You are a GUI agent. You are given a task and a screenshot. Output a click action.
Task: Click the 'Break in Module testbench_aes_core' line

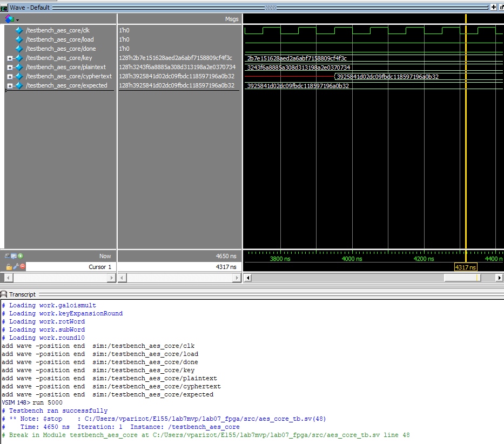click(x=206, y=435)
